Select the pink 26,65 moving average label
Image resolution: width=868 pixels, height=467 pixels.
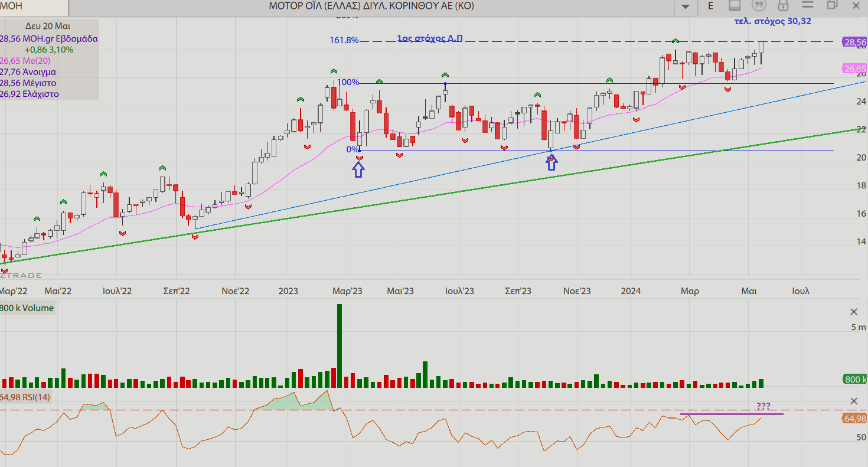pos(854,68)
